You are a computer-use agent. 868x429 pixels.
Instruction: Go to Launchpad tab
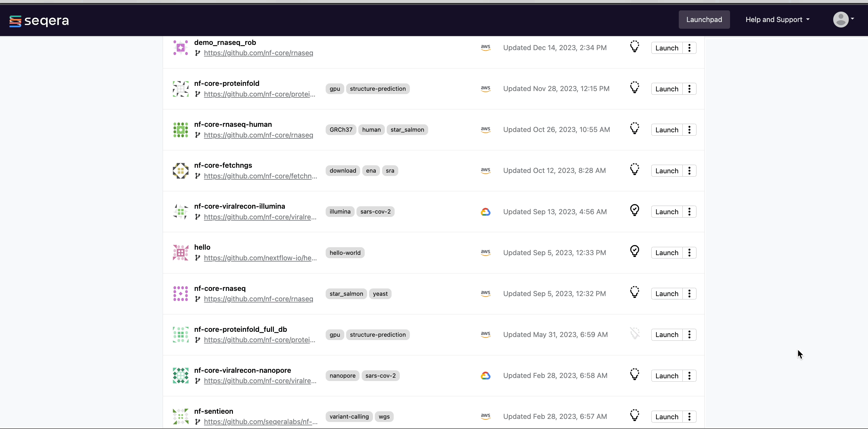(704, 20)
